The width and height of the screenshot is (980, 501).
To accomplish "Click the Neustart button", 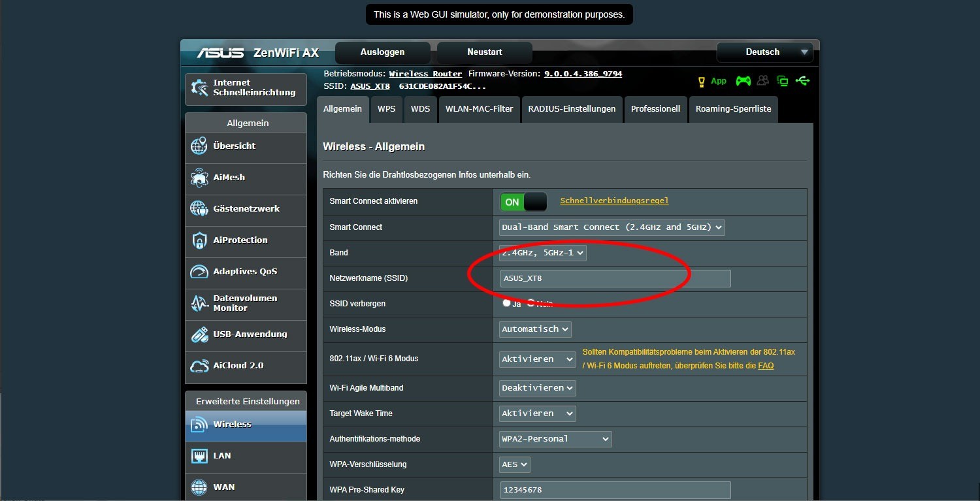I will [484, 52].
